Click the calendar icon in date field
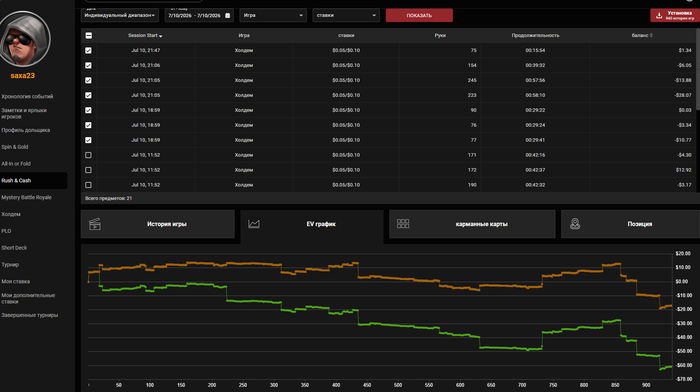700x392 pixels. tap(227, 15)
